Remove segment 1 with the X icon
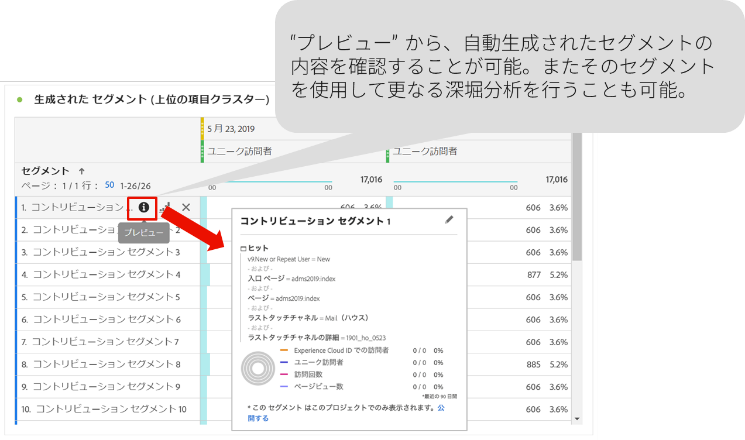Image resolution: width=745 pixels, height=440 pixels. point(186,207)
